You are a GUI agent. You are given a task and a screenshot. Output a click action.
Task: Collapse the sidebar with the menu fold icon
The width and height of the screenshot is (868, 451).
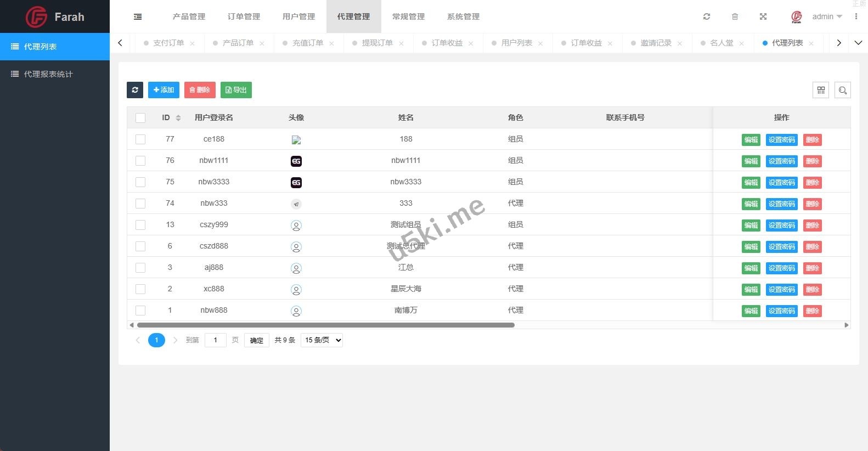click(138, 16)
